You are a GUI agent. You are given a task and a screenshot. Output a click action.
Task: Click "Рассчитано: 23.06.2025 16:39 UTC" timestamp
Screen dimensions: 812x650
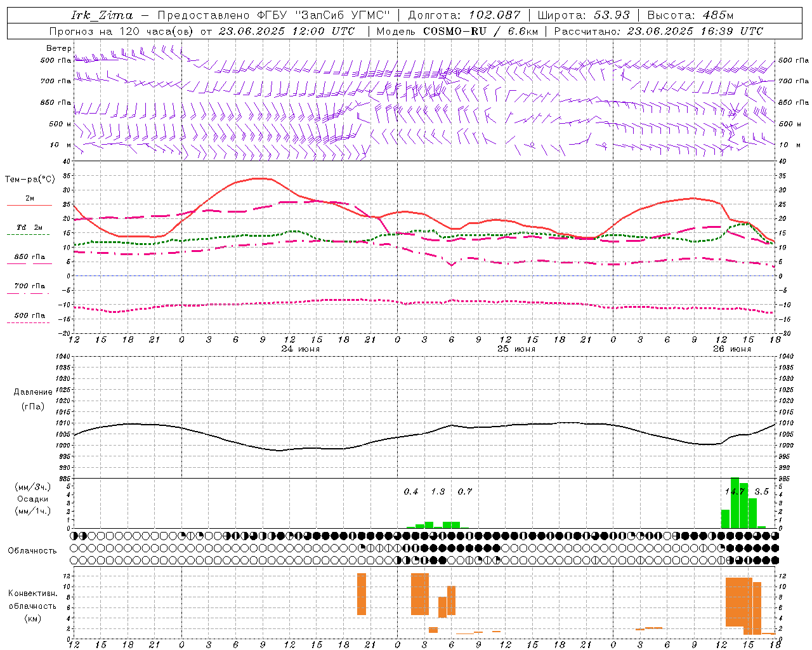(x=658, y=31)
